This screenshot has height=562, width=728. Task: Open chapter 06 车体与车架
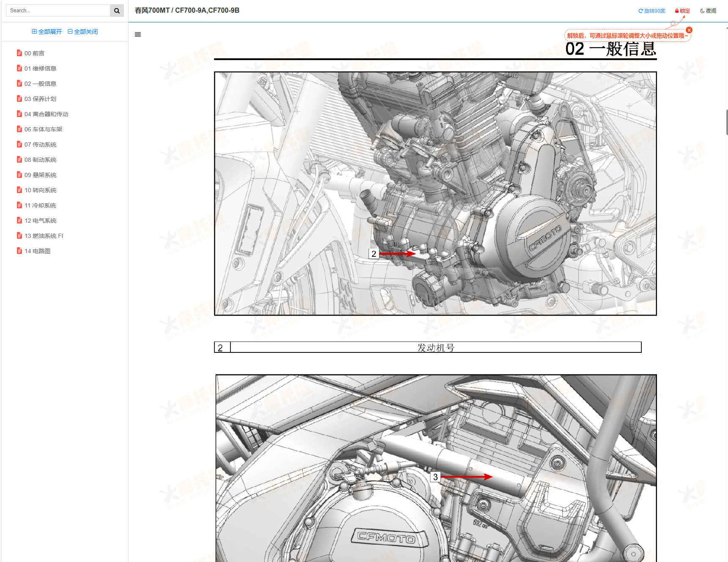(43, 129)
